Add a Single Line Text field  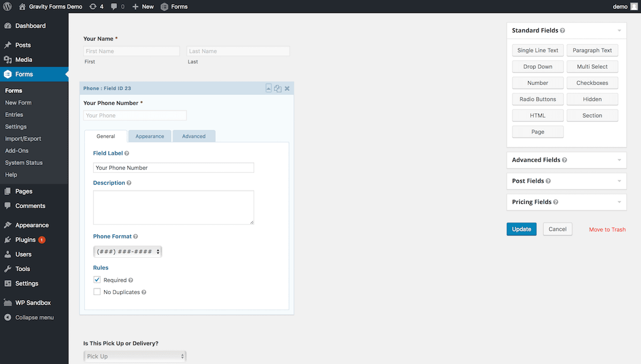pos(538,50)
